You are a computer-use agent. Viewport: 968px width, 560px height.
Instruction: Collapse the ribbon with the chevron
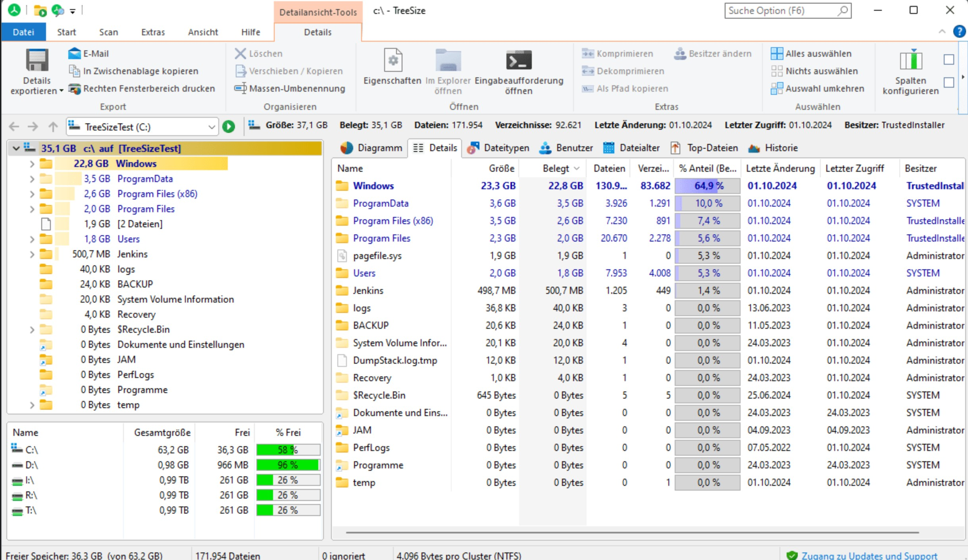[x=942, y=31]
